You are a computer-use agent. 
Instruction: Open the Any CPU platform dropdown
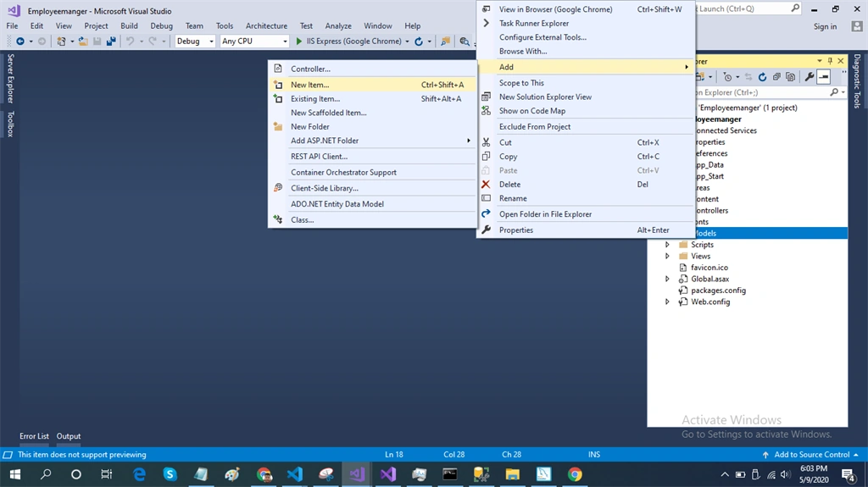click(254, 41)
